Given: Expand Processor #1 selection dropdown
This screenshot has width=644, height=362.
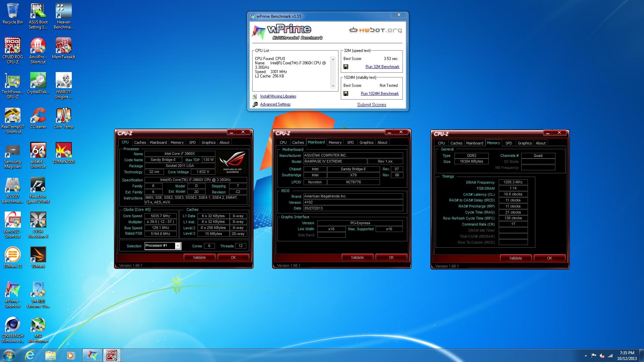Looking at the screenshot, I should pos(178,246).
